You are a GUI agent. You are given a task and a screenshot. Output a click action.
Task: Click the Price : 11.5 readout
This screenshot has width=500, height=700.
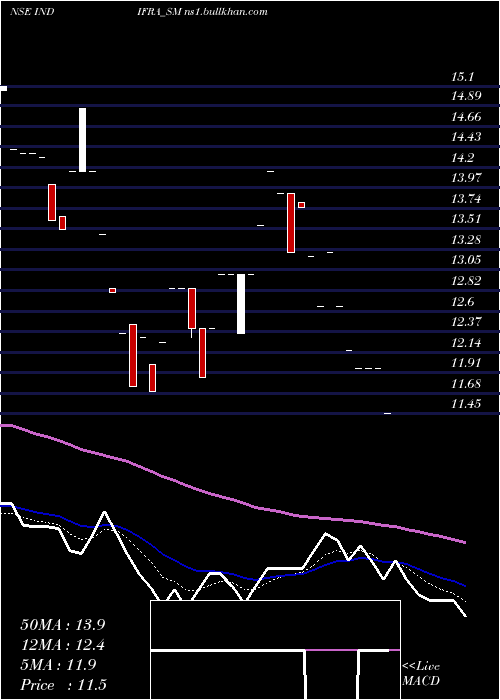point(63,685)
